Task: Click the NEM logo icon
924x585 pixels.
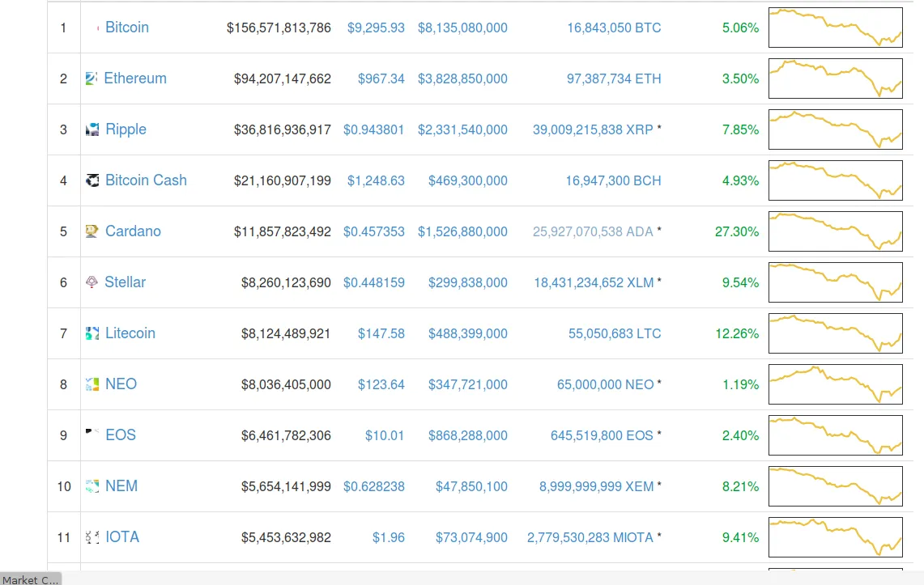Action: [x=92, y=486]
